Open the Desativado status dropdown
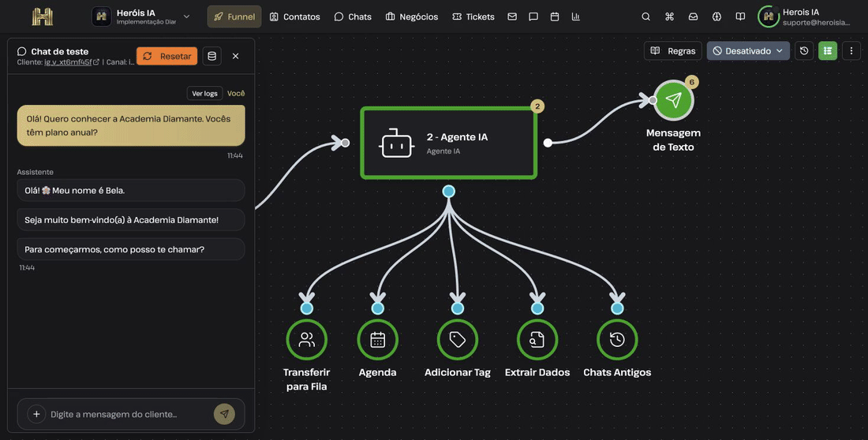 pyautogui.click(x=748, y=51)
